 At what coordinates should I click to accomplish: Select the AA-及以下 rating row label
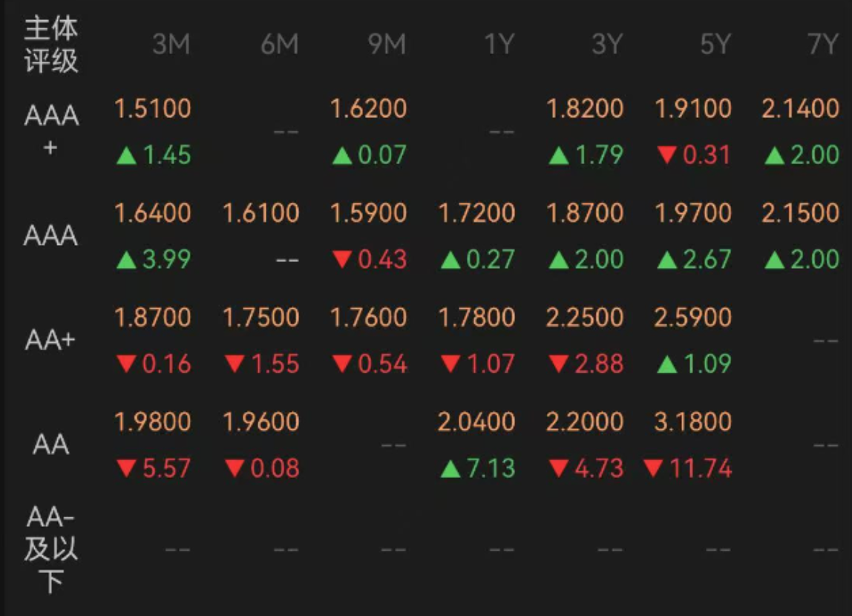click(51, 549)
